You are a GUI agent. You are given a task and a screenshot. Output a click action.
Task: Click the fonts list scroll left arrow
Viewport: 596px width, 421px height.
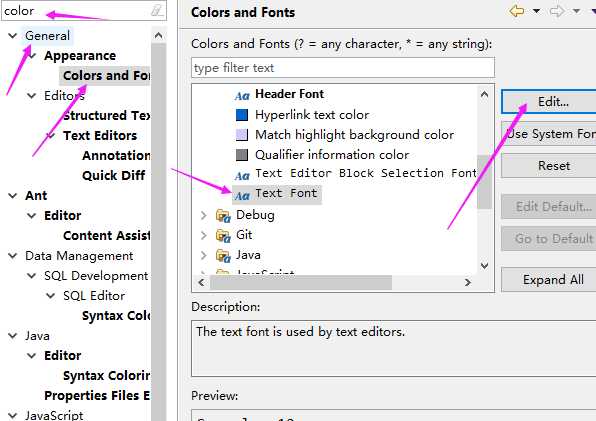[x=201, y=282]
